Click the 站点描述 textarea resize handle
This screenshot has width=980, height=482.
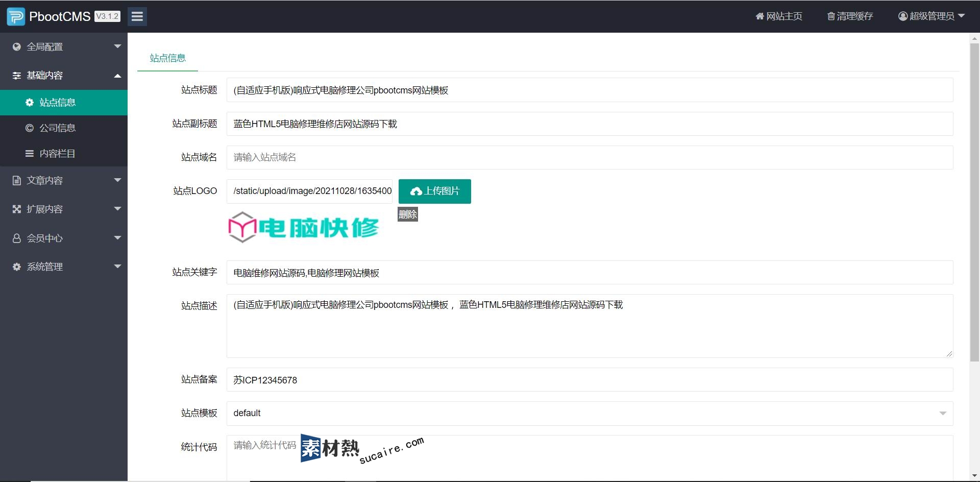tap(949, 354)
